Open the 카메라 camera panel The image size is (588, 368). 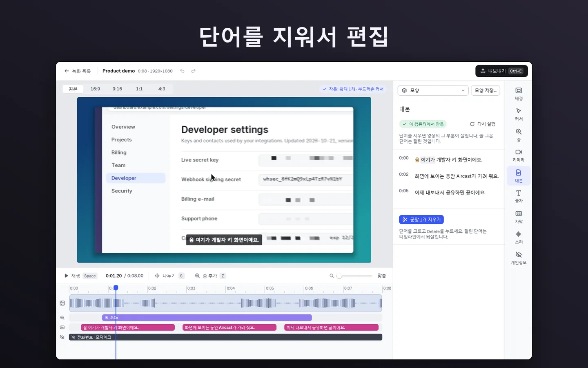click(519, 155)
